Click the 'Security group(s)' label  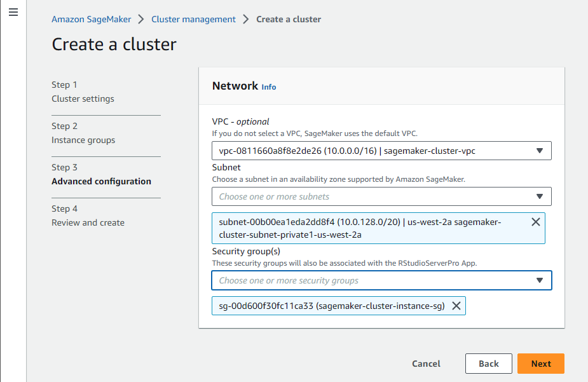[x=246, y=251]
